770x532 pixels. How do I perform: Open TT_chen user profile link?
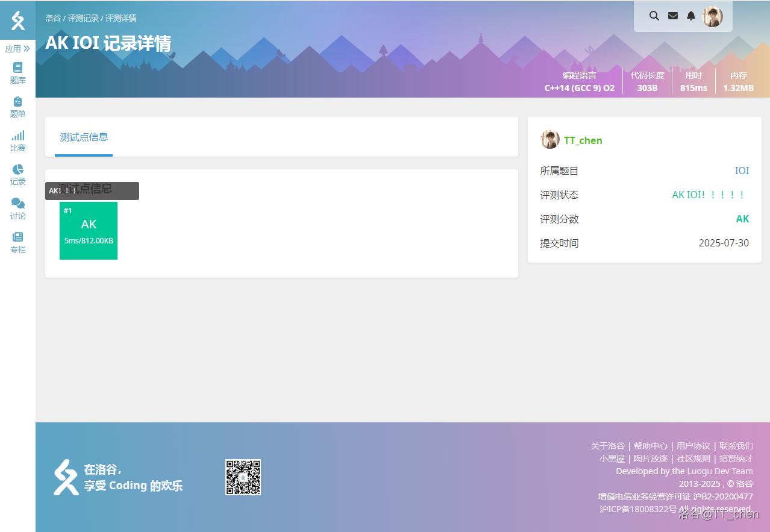point(583,140)
